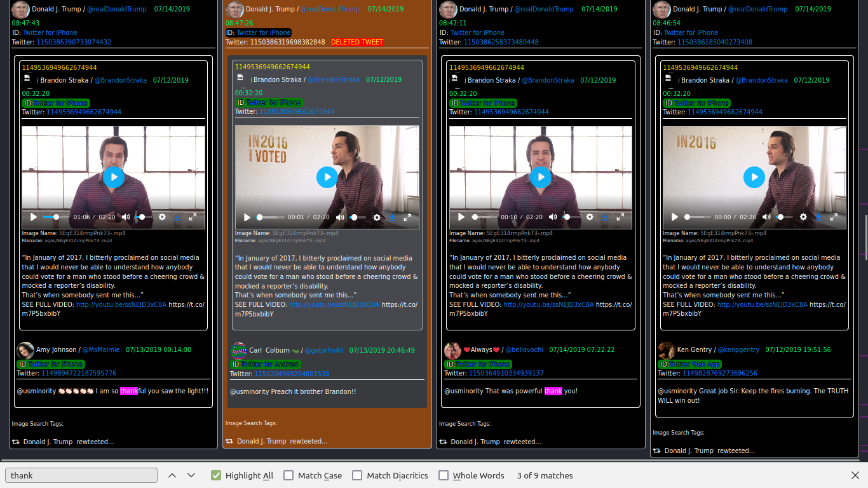
Task: Click the '3 of 9 matches' status text
Action: tap(545, 475)
